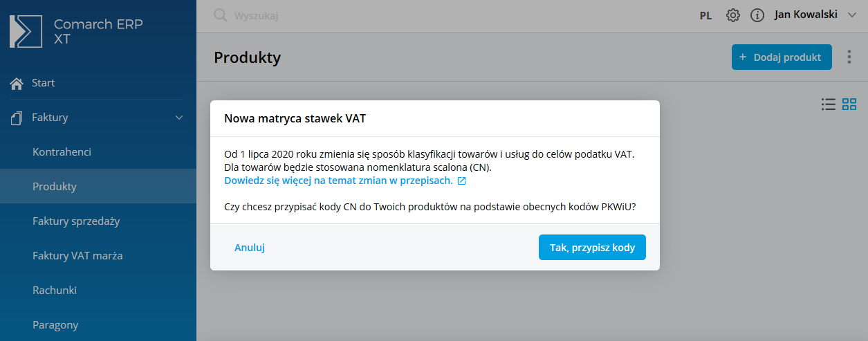Go to Faktury VAT marża
Viewport: 868px width, 341px height.
pos(77,256)
